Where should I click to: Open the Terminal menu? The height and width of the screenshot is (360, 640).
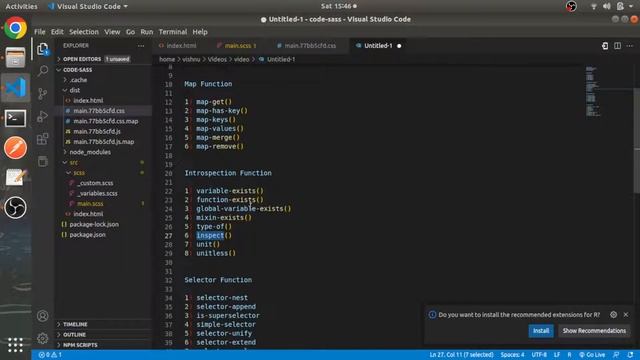[x=173, y=32]
